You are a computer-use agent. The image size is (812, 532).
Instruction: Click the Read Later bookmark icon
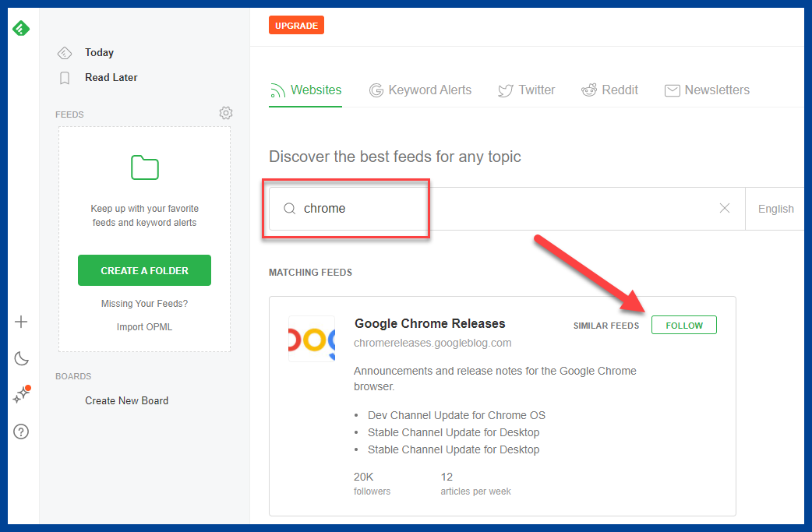tap(64, 78)
